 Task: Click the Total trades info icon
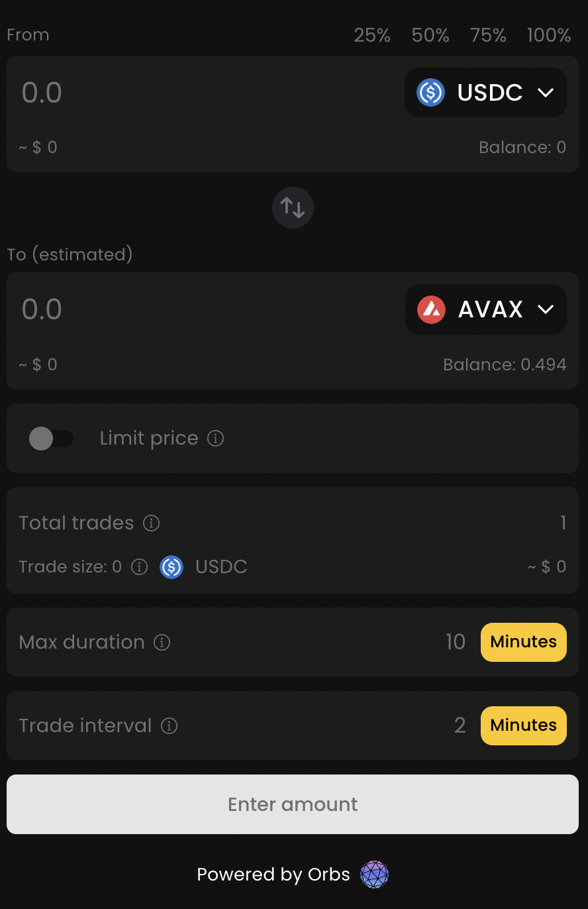click(x=152, y=523)
